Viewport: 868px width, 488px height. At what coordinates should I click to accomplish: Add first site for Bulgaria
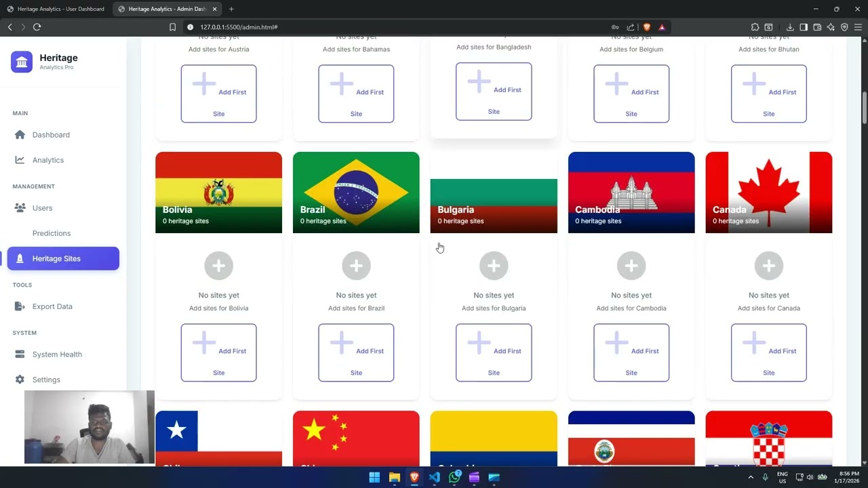coord(494,352)
